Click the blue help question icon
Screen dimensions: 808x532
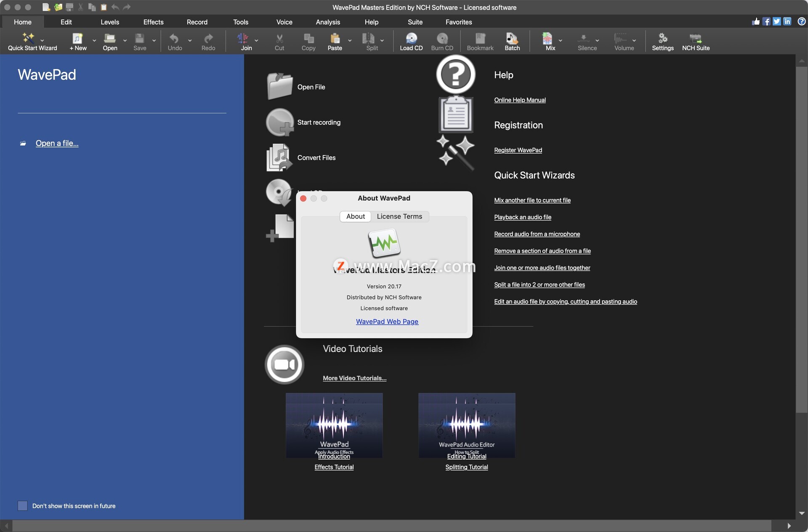click(802, 21)
